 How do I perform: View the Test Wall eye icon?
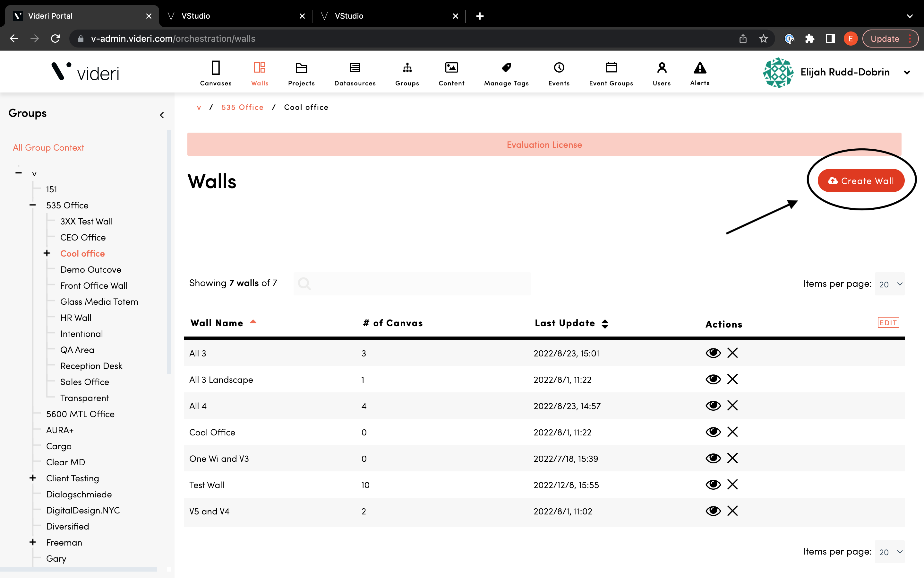coord(713,484)
